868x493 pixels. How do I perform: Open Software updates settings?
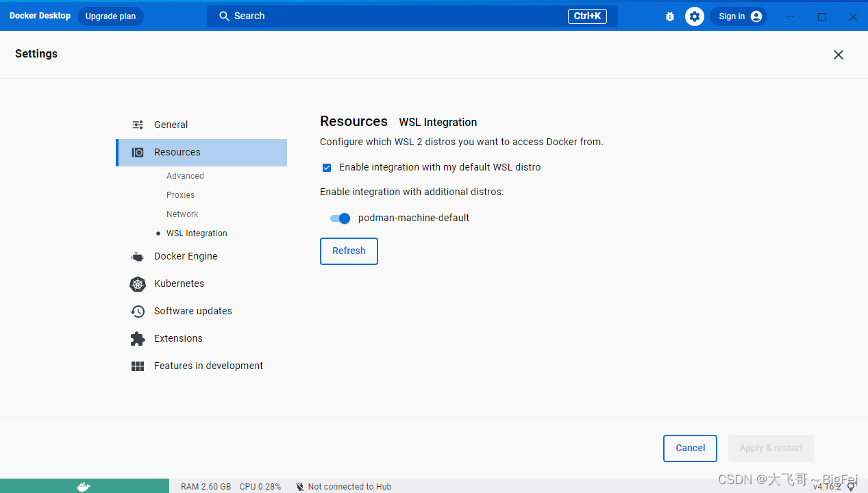pos(192,311)
